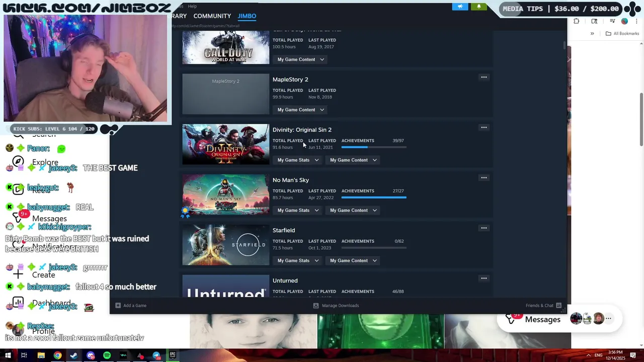Show hidden bookmarks via the double chevron
Image resolution: width=644 pixels, height=362 pixels.
pyautogui.click(x=592, y=34)
